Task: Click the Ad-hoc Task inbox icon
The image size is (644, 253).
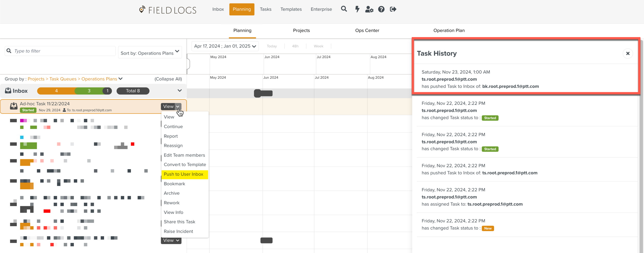Action: [x=14, y=106]
